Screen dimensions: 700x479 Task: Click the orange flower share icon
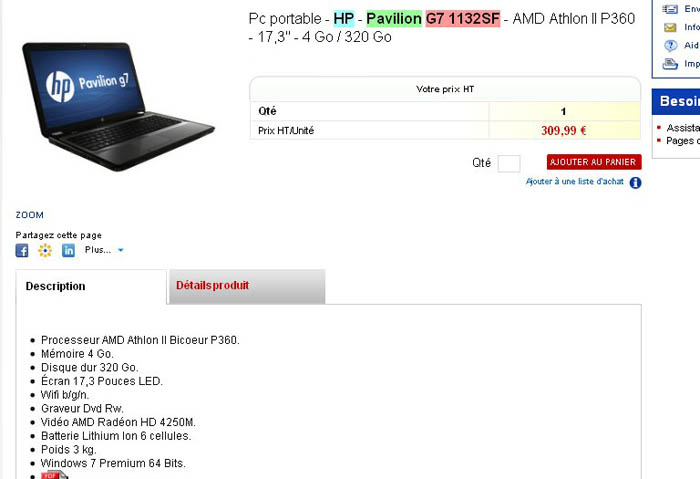click(45, 250)
